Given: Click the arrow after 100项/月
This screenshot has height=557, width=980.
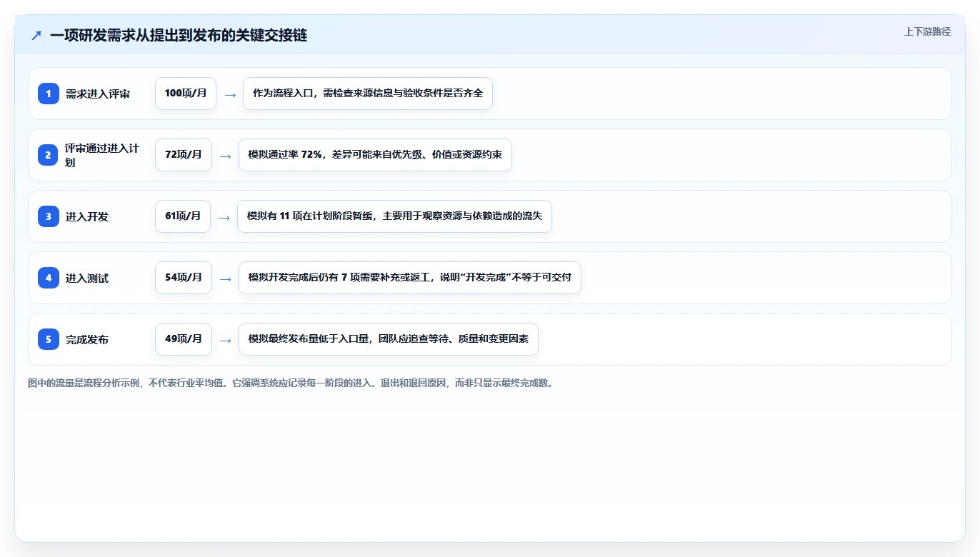Looking at the screenshot, I should [x=230, y=94].
